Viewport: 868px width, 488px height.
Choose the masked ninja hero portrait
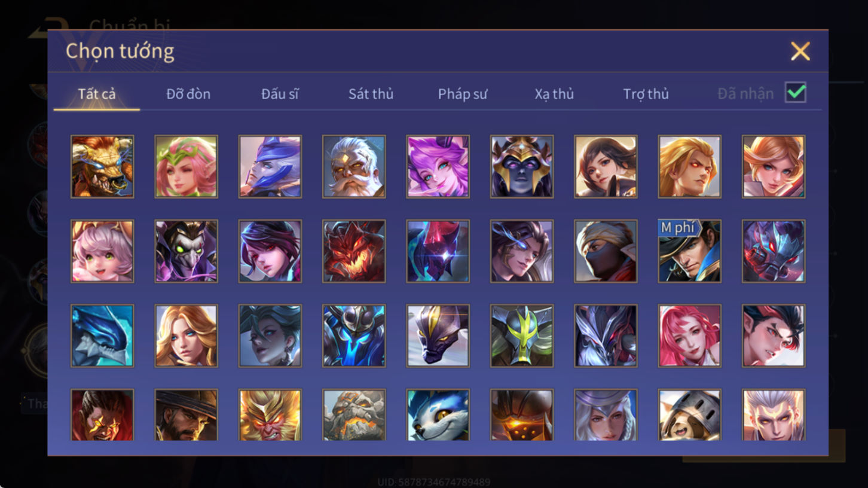pyautogui.click(x=606, y=251)
